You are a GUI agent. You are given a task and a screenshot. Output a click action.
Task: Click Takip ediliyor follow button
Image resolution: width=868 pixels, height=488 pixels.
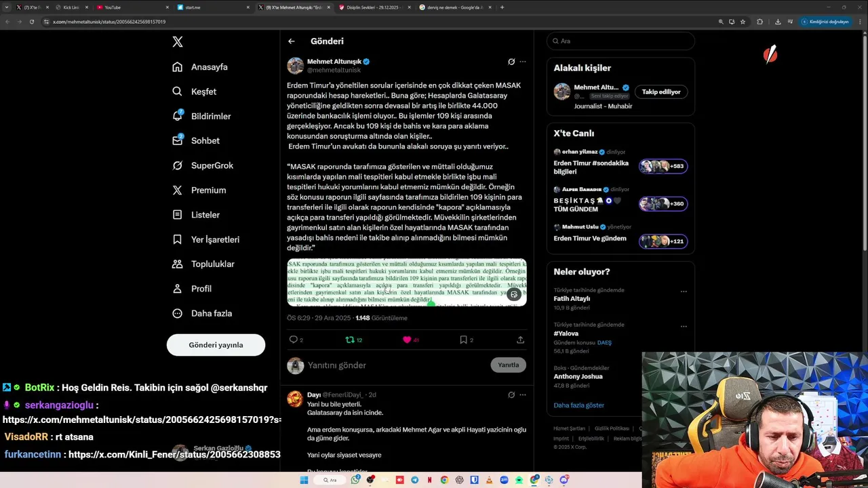661,91
